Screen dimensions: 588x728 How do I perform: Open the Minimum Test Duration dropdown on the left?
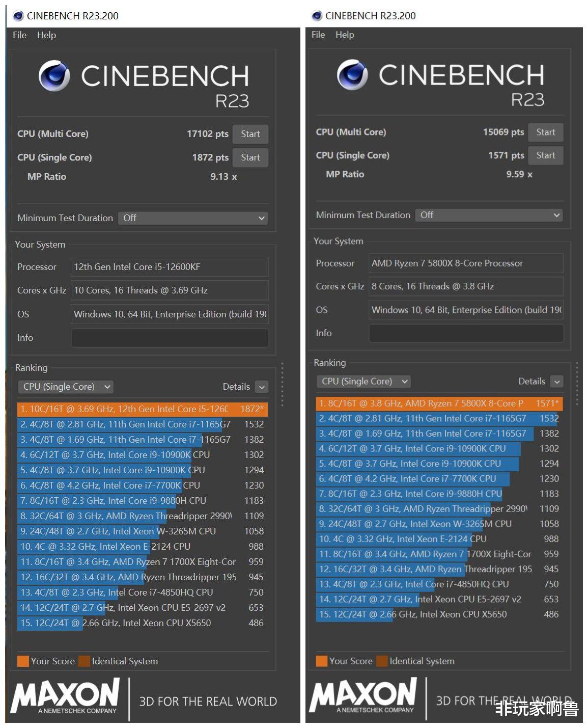click(x=262, y=218)
